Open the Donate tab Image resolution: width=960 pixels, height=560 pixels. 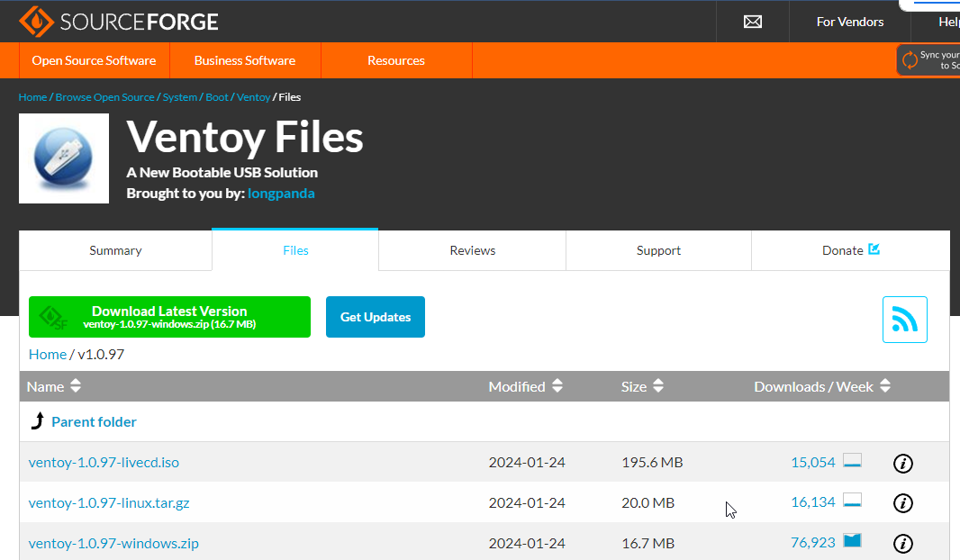(x=850, y=250)
